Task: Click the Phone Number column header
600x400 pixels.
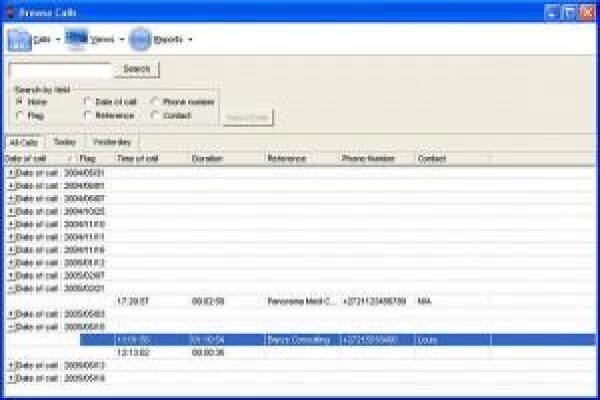Action: click(377, 158)
